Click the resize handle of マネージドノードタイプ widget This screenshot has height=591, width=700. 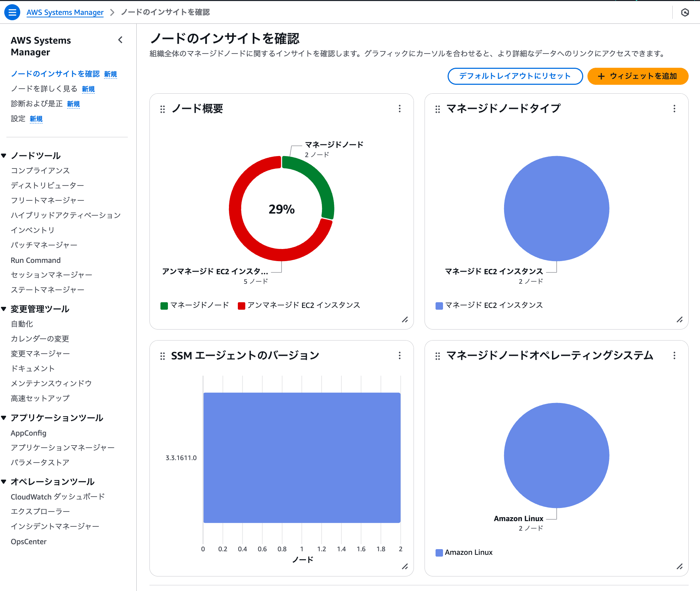coord(680,320)
